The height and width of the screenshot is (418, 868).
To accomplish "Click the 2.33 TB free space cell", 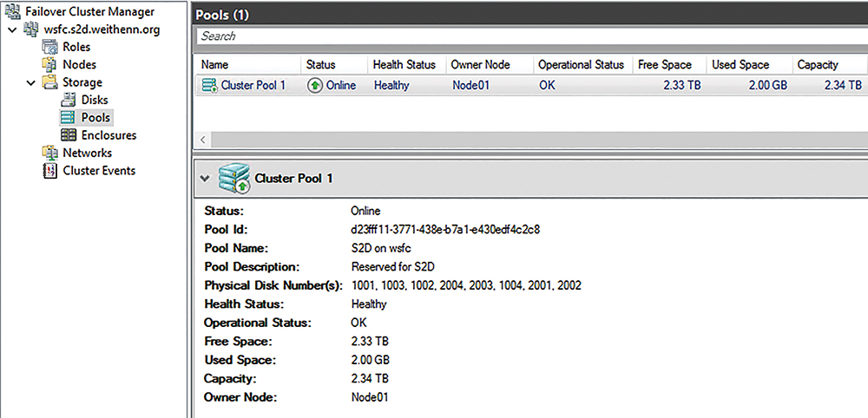I will (681, 86).
